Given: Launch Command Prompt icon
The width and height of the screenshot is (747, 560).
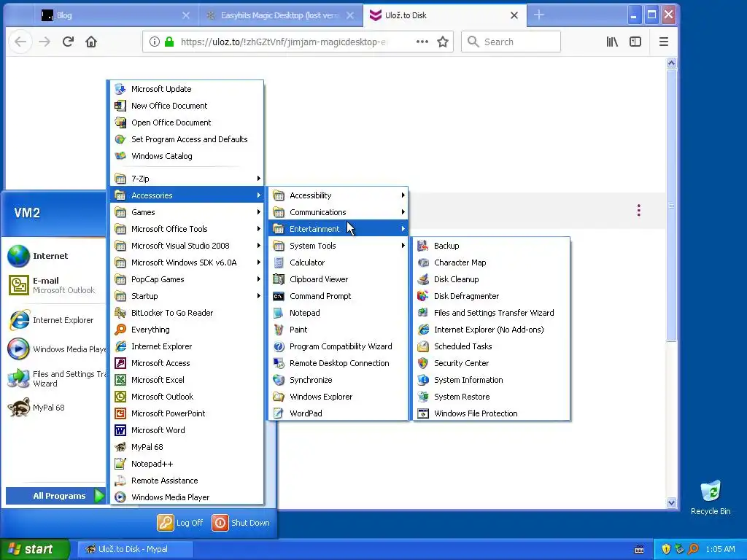Looking at the screenshot, I should pyautogui.click(x=278, y=296).
